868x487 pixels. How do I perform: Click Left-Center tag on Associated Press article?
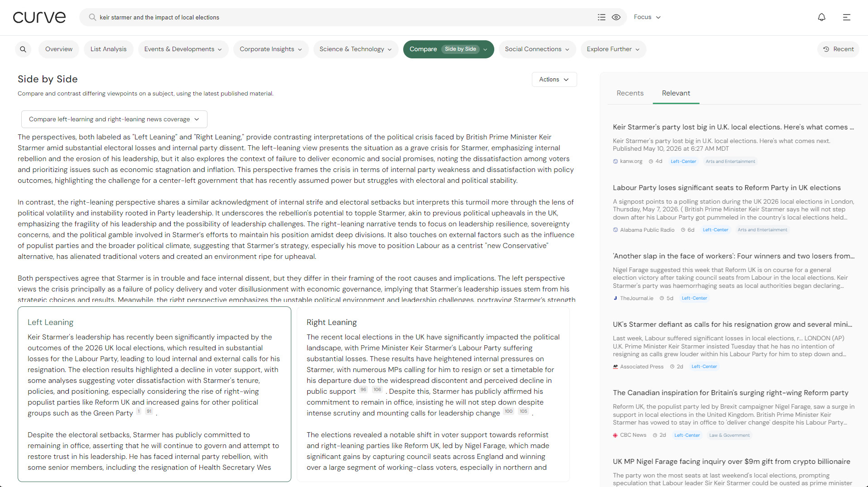click(x=704, y=367)
